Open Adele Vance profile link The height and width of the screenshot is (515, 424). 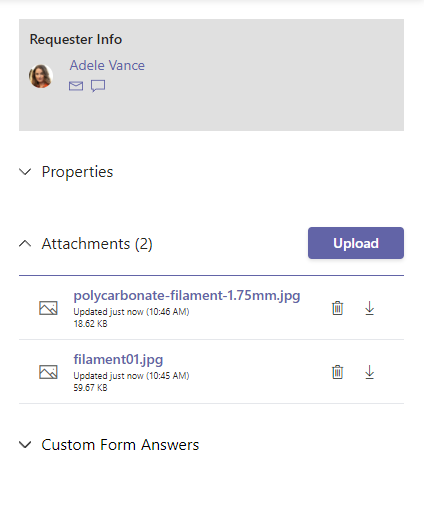click(107, 65)
